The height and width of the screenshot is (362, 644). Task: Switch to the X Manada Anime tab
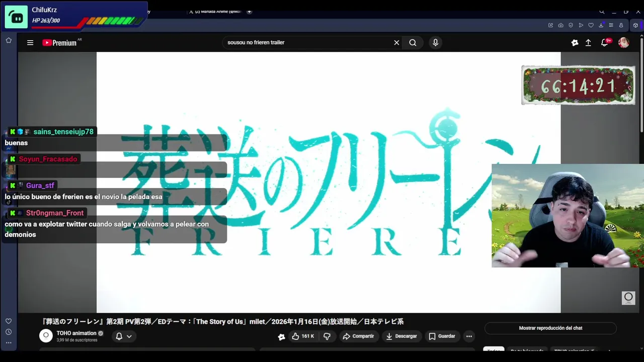(x=216, y=12)
